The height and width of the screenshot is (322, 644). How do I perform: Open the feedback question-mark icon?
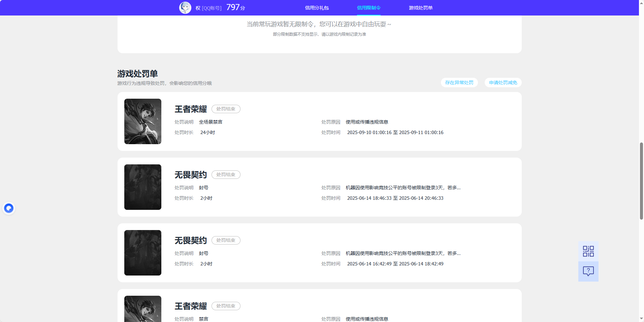pos(588,271)
